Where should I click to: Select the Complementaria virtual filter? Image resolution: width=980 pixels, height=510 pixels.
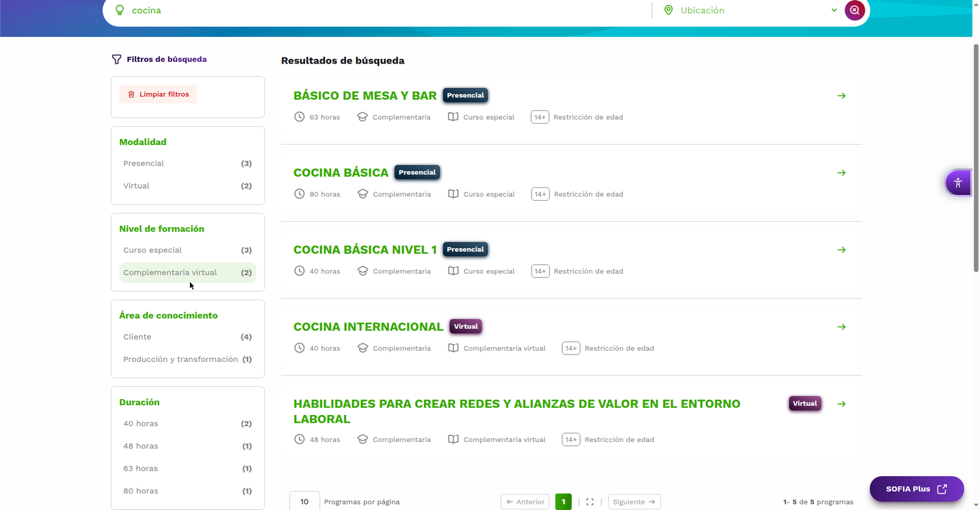[x=187, y=272]
